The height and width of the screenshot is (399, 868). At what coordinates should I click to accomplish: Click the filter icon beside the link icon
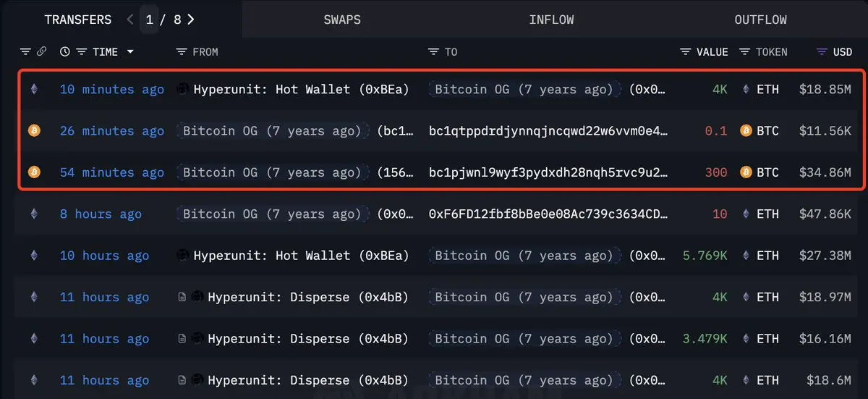point(25,52)
